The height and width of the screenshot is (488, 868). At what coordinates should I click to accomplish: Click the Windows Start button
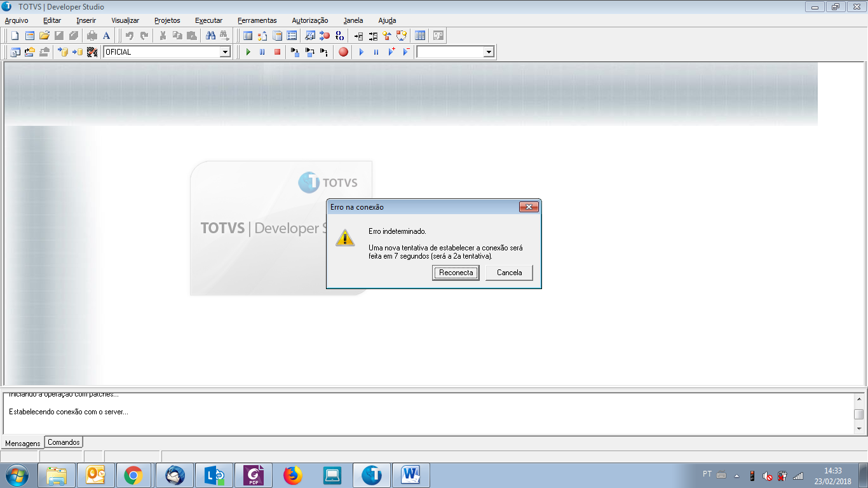click(17, 475)
